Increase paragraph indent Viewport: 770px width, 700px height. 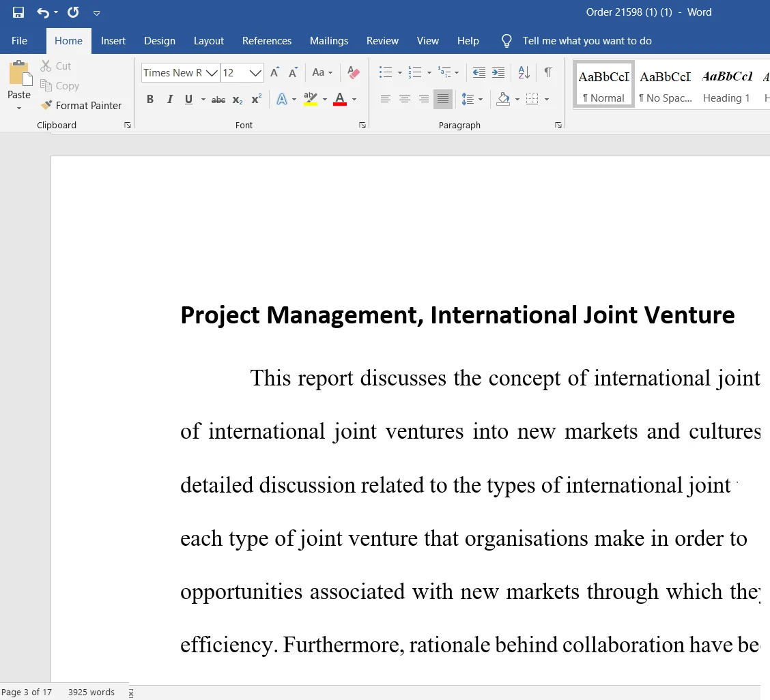click(498, 72)
